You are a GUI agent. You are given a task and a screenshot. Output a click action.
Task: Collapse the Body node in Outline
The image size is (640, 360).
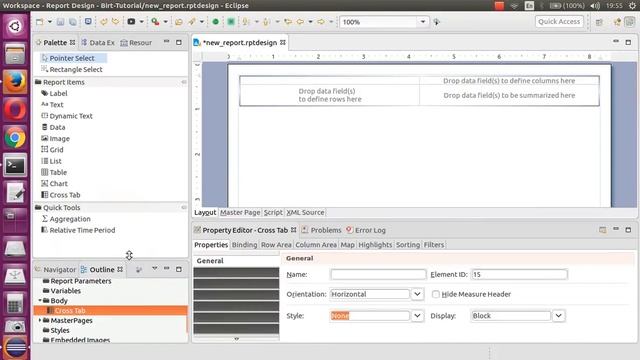40,301
